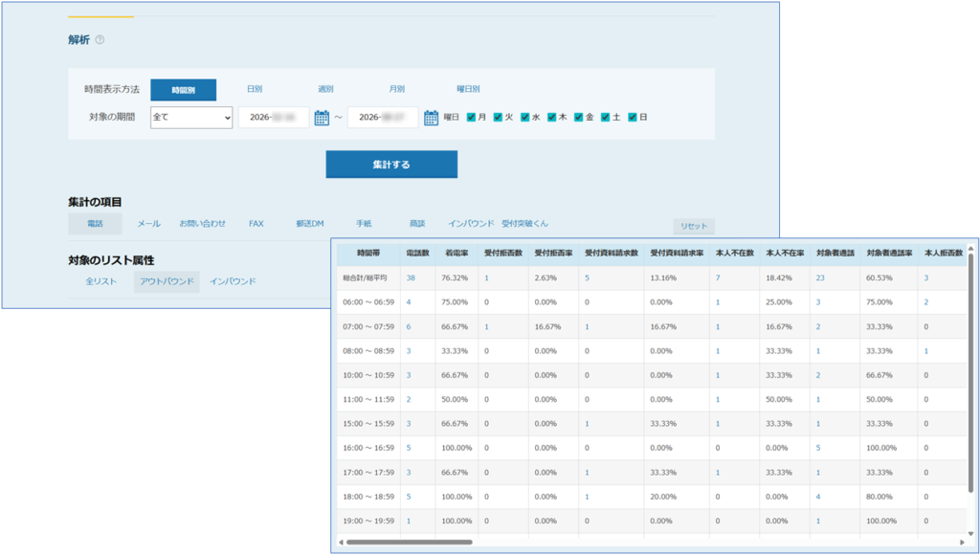Click the table's horizontal scrollbar left arrow

[x=341, y=542]
